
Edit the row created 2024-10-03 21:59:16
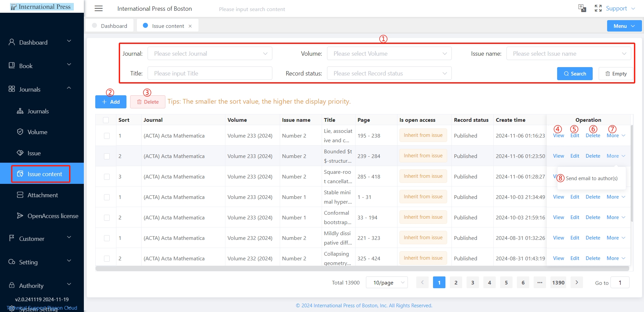(575, 217)
